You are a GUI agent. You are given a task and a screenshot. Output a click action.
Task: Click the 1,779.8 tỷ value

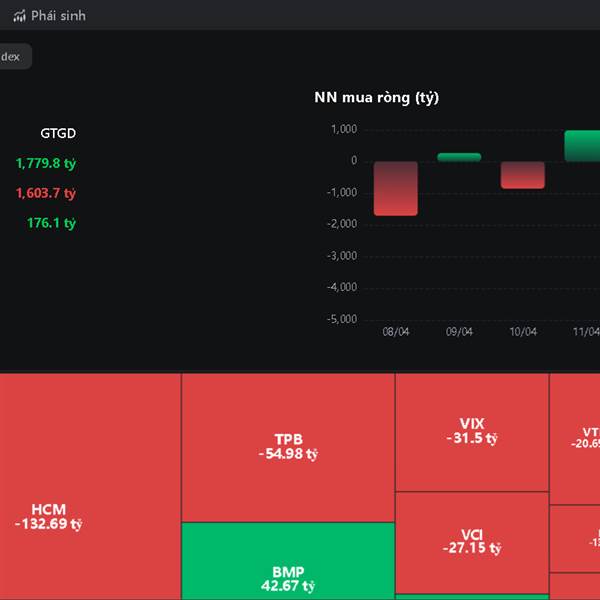[46, 163]
